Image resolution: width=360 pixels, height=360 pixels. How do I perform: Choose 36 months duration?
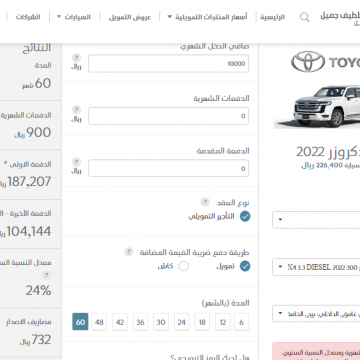[x=140, y=322]
